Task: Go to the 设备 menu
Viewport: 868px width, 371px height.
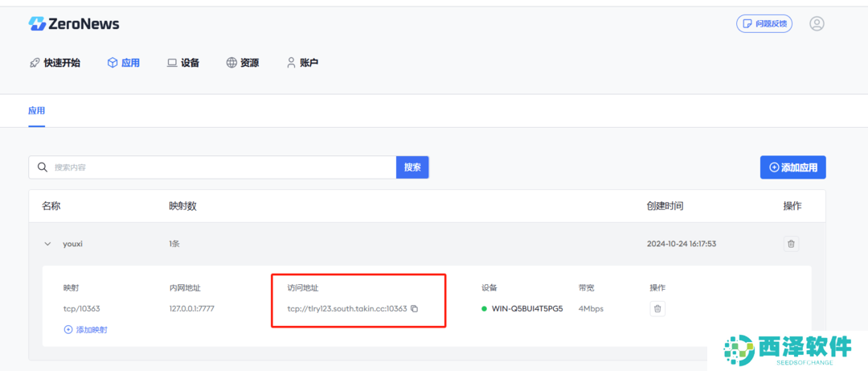Action: pos(183,63)
